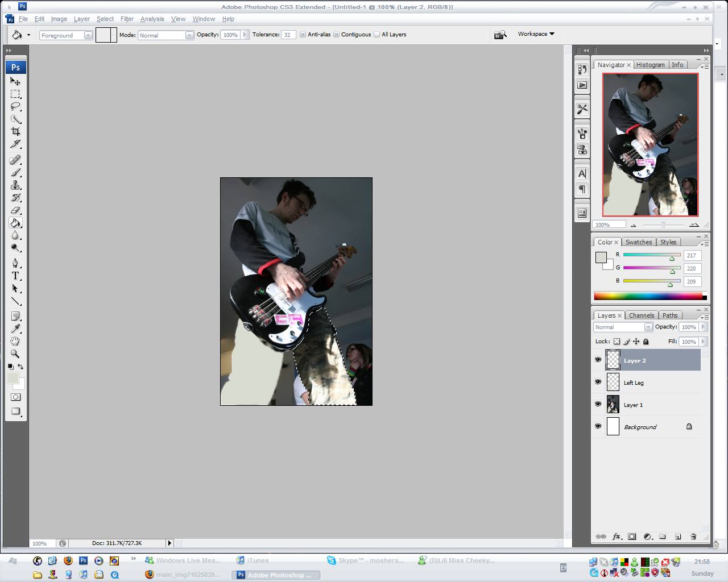Click the foreground color swatch in toolbox
Image resolution: width=728 pixels, height=582 pixels.
[x=13, y=379]
